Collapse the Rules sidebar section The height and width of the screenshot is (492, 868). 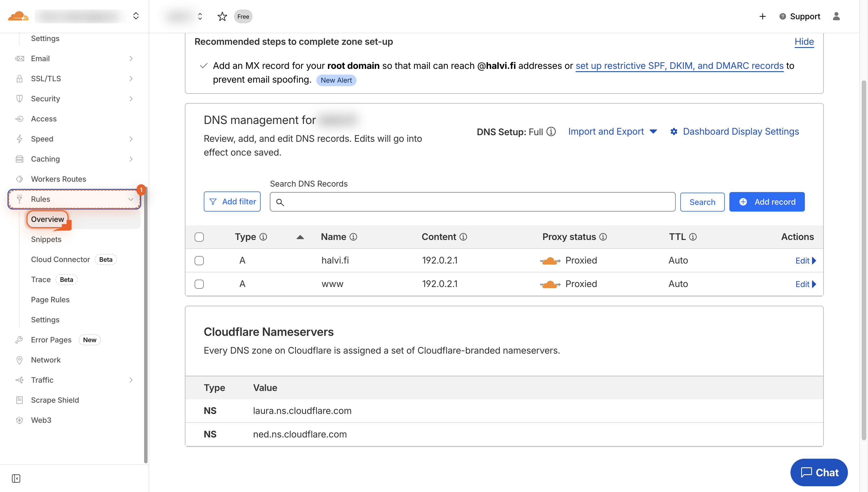pos(130,199)
